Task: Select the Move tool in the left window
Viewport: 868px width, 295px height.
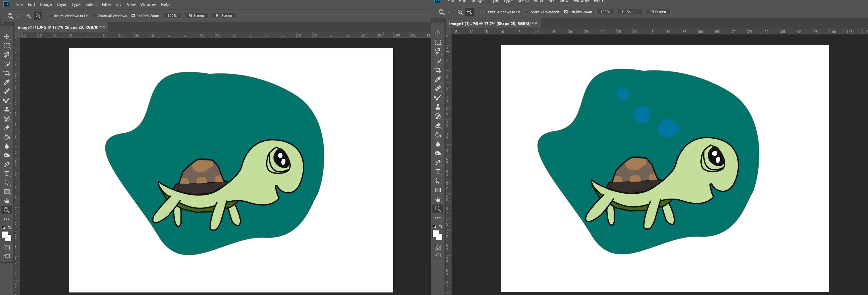Action: pyautogui.click(x=7, y=36)
